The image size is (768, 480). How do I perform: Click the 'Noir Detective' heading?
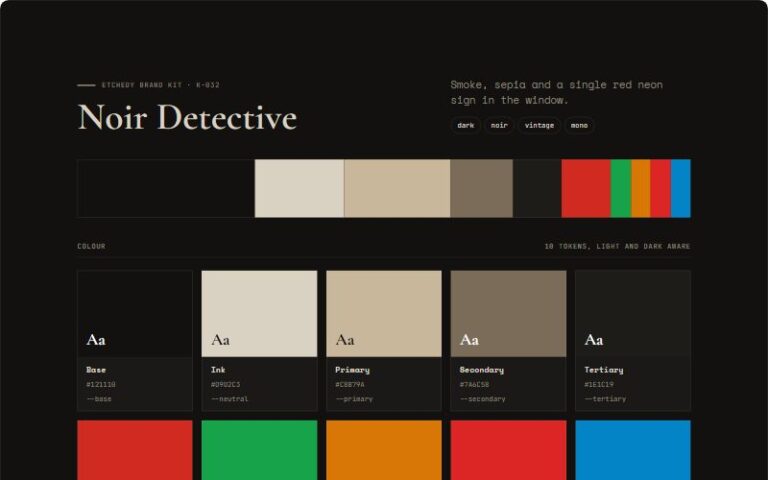coord(188,118)
